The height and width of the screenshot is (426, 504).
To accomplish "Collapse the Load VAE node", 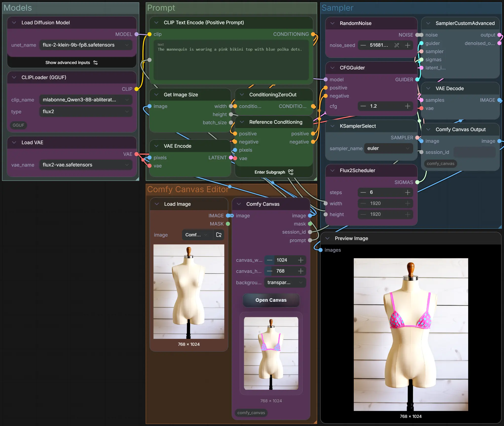I will [14, 142].
